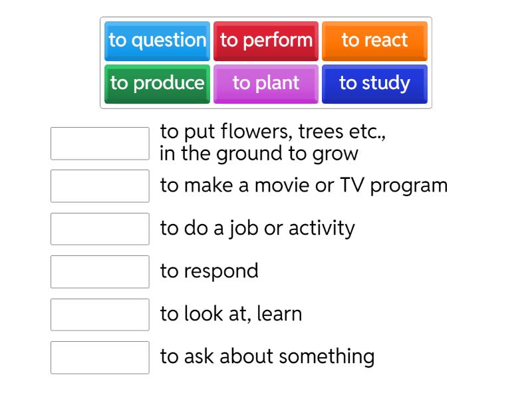Click the "to respond" definition text

tap(209, 271)
